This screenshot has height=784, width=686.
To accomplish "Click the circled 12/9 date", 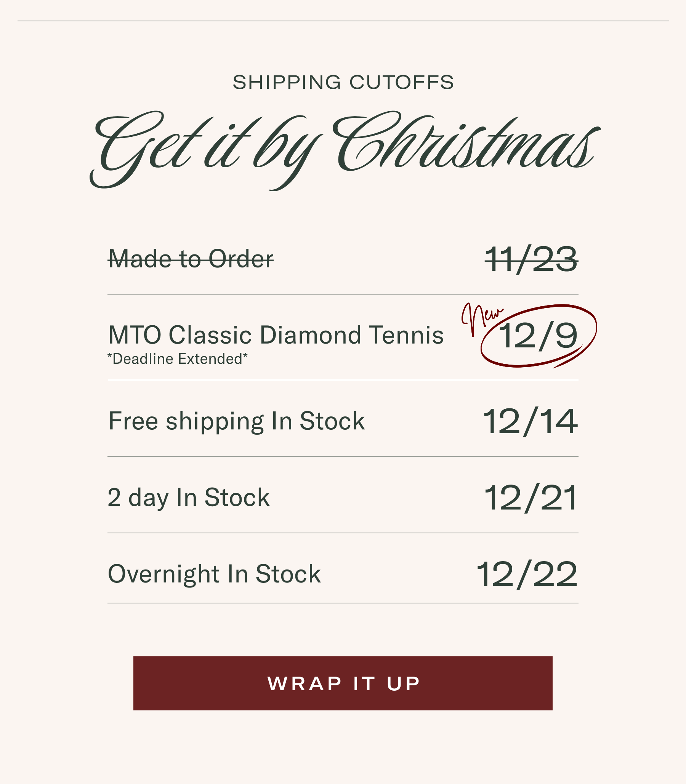I will pyautogui.click(x=538, y=336).
